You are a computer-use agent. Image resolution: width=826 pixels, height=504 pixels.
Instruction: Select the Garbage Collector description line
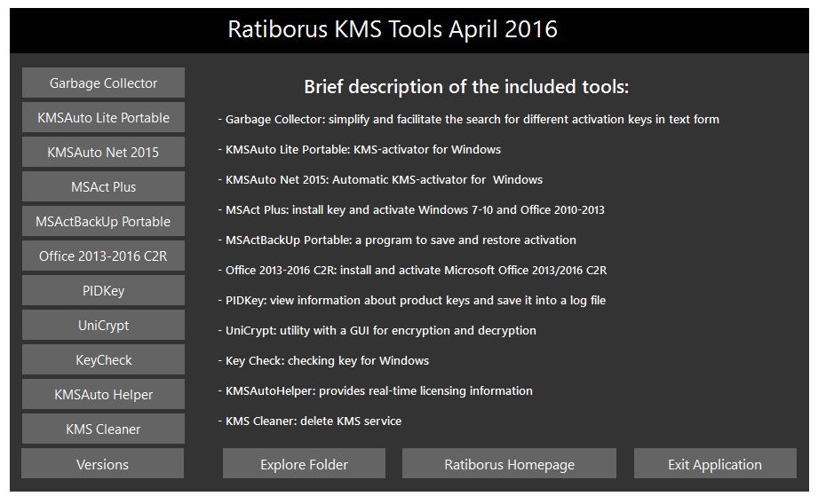(469, 120)
